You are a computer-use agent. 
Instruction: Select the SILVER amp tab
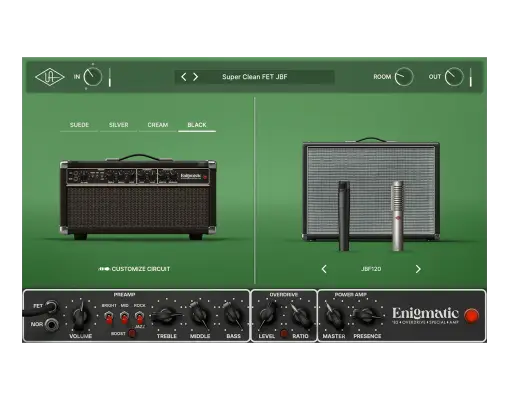(x=118, y=125)
